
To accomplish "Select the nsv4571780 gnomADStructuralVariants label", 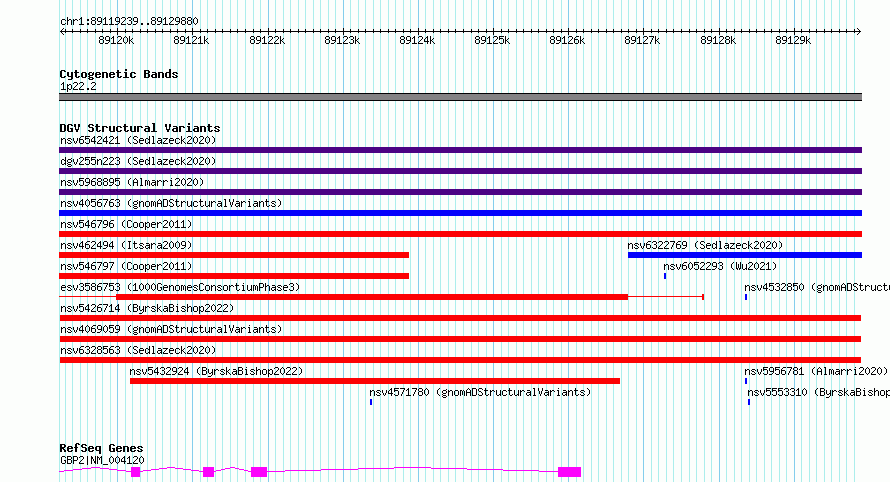I will (x=480, y=392).
